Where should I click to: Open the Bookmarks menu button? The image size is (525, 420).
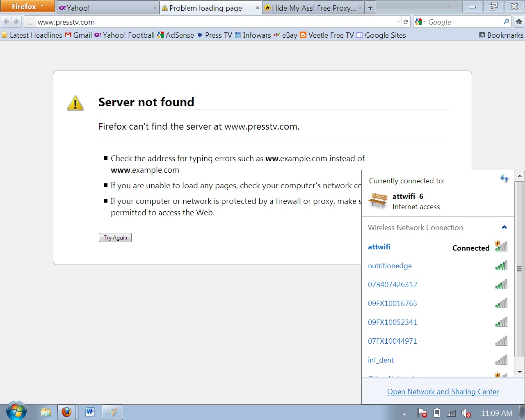click(x=501, y=35)
